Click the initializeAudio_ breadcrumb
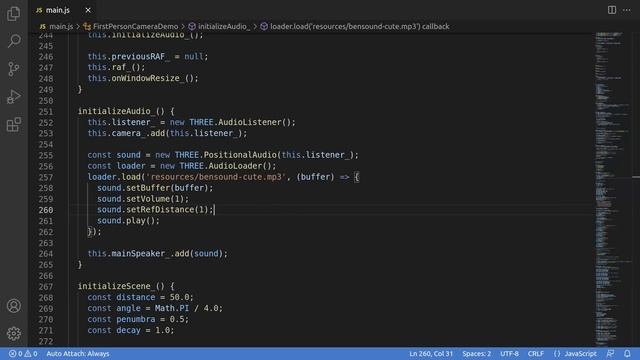The image size is (640, 360). [219, 27]
